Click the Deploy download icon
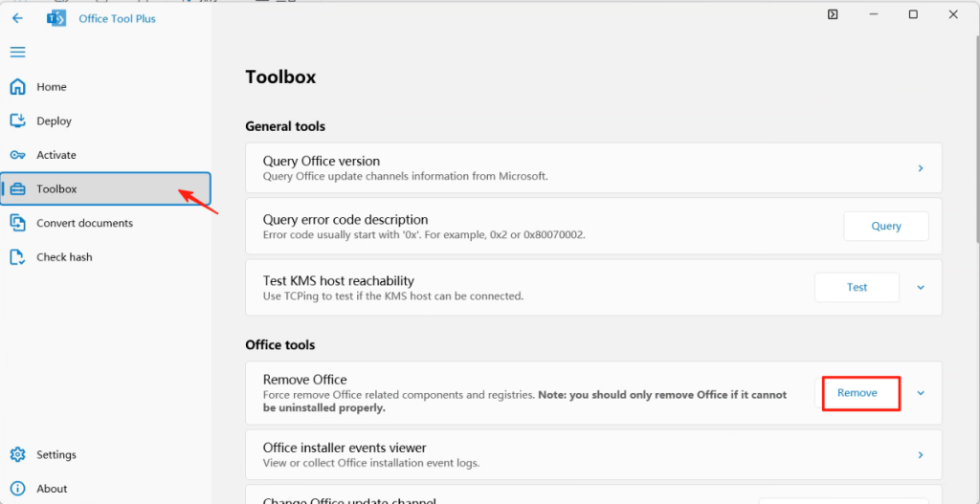Viewport: 980px width, 504px height. point(17,121)
